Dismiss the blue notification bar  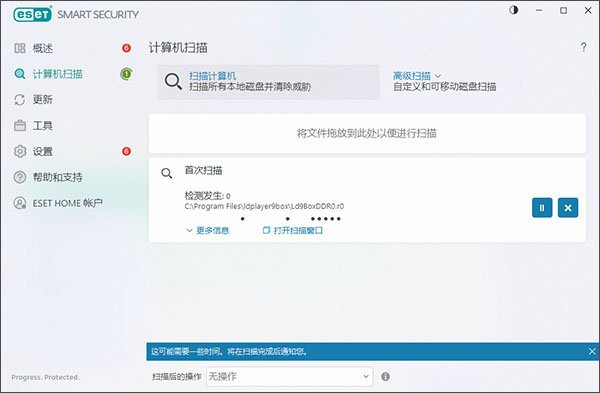tap(592, 351)
